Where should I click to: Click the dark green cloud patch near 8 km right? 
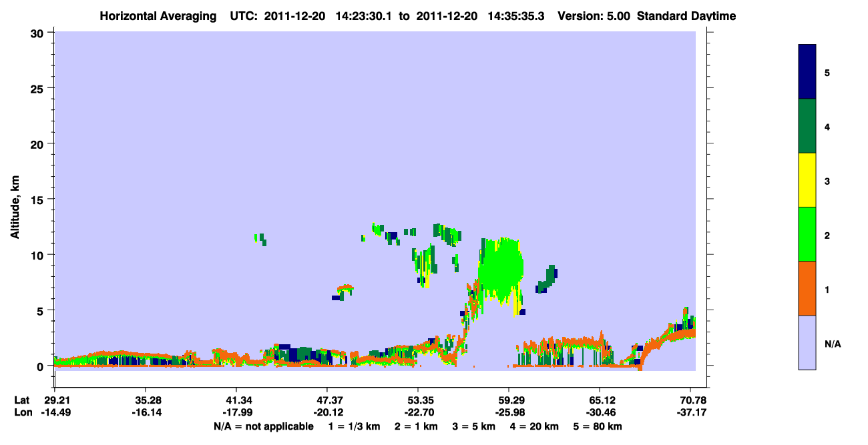point(546,280)
